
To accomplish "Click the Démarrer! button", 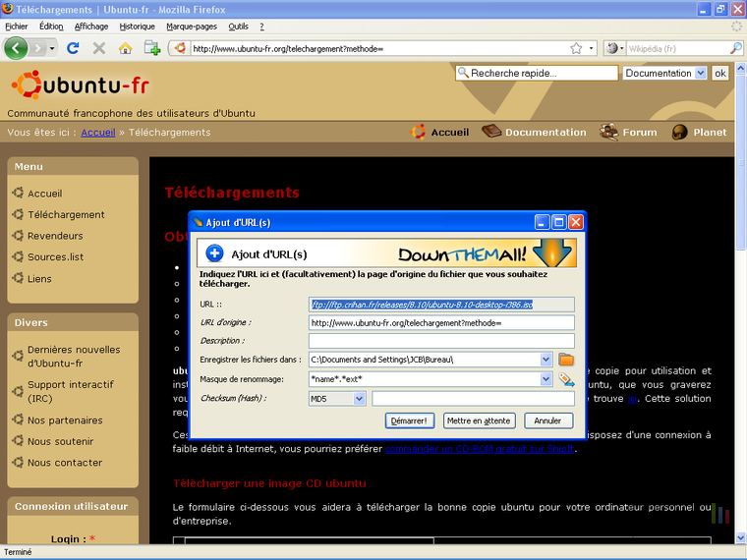I will pyautogui.click(x=409, y=420).
